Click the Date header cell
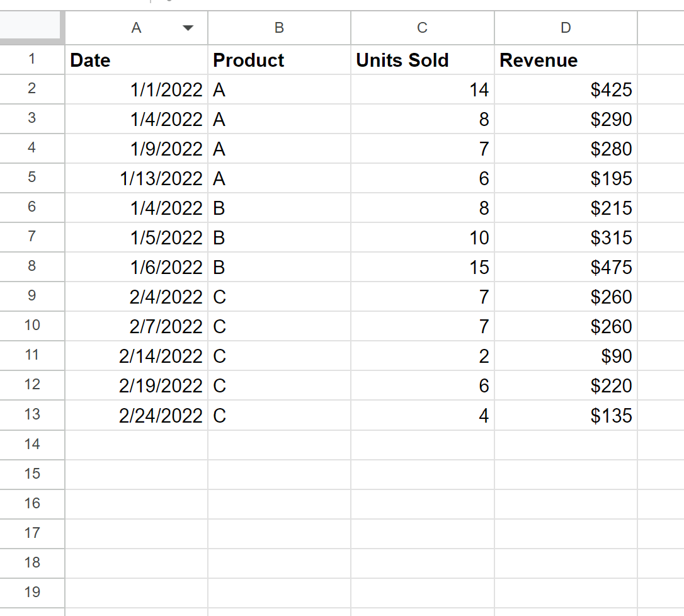This screenshot has width=684, height=616. click(x=135, y=60)
